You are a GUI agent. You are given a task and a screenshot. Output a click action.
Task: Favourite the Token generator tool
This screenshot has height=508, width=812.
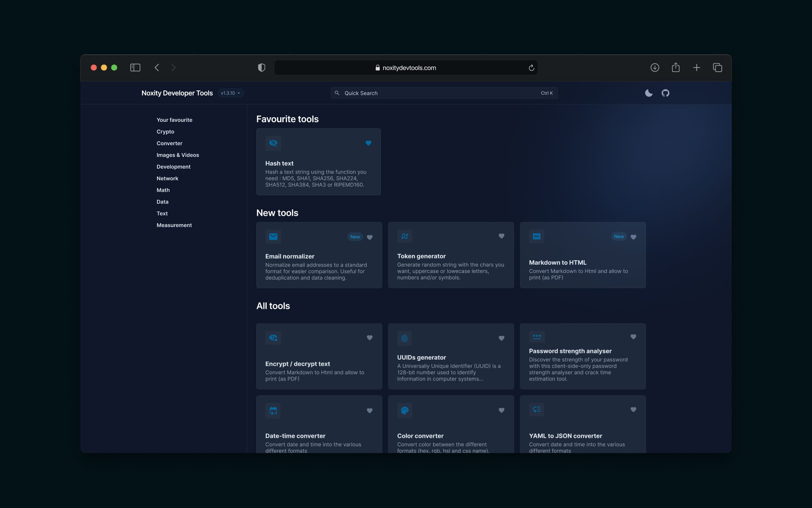(x=501, y=236)
